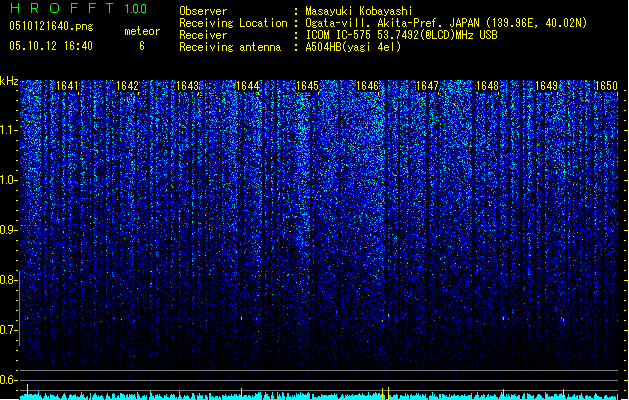Click the 1644 time label
Screen dimensions: 629x400
pyautogui.click(x=248, y=86)
